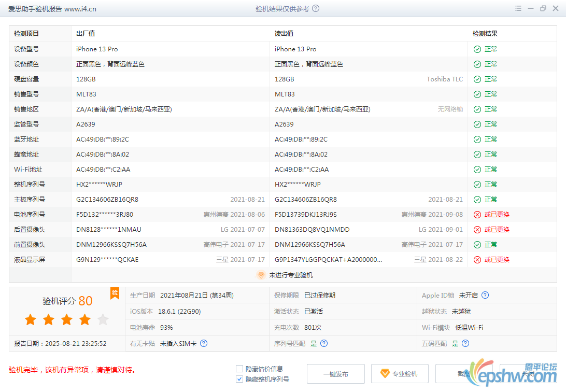Click the 已激活 activation status value
Screen dimensions: 566x392
click(x=314, y=312)
